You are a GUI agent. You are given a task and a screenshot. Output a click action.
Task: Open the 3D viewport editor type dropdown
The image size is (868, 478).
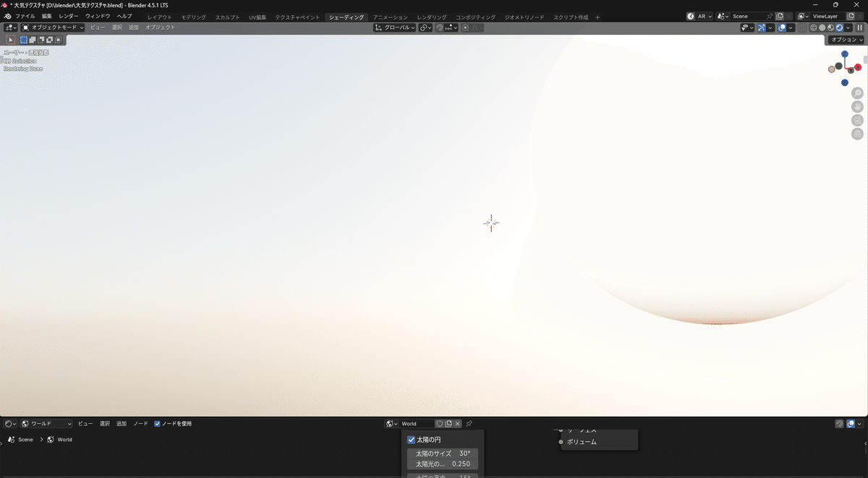pyautogui.click(x=11, y=27)
